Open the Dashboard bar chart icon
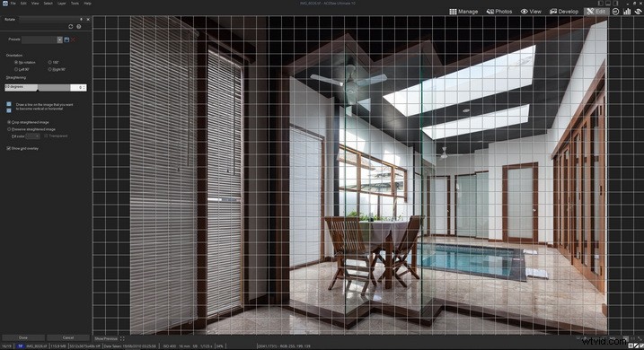The height and width of the screenshot is (350, 644). (x=627, y=12)
